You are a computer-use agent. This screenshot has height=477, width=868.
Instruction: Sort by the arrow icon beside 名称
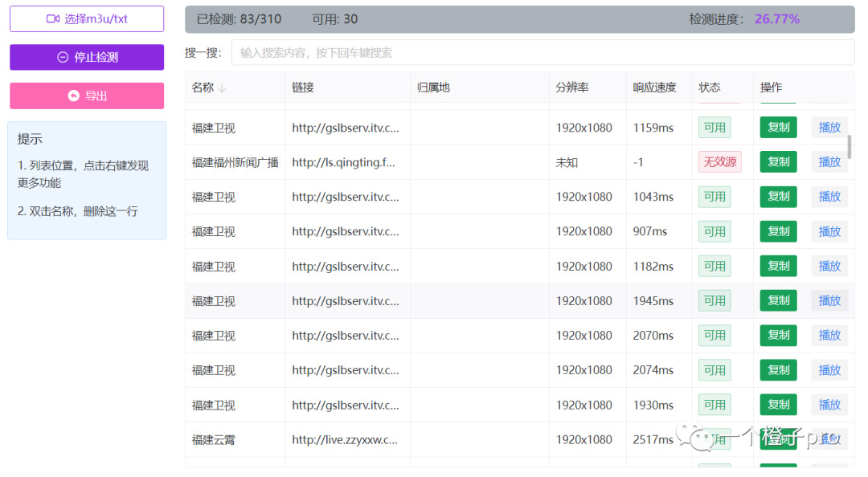coord(222,88)
